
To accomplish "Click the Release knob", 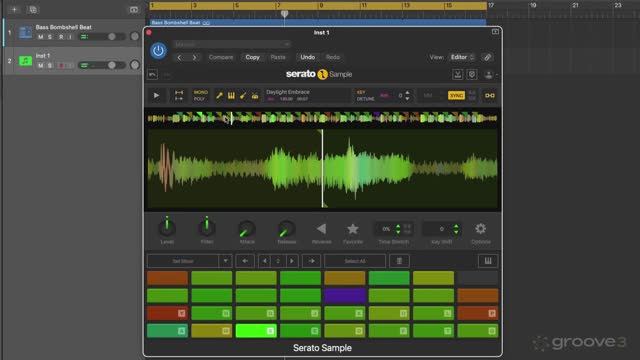I will click(287, 229).
